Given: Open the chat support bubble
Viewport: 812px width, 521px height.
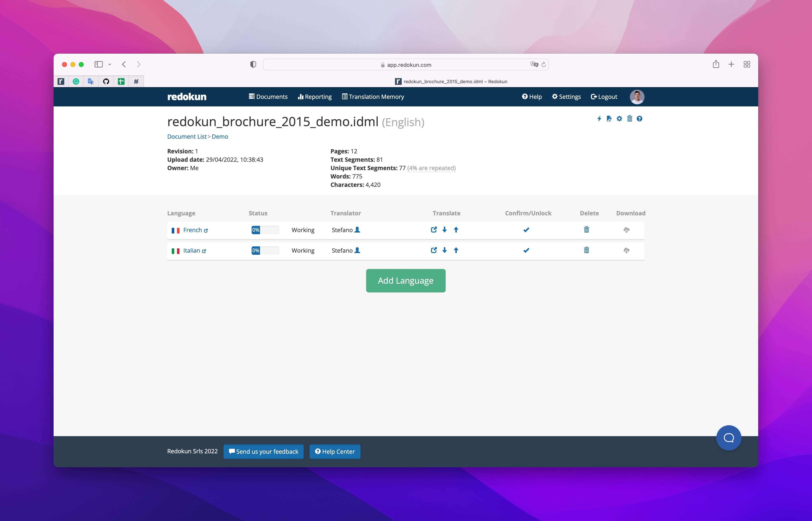Looking at the screenshot, I should pyautogui.click(x=728, y=438).
